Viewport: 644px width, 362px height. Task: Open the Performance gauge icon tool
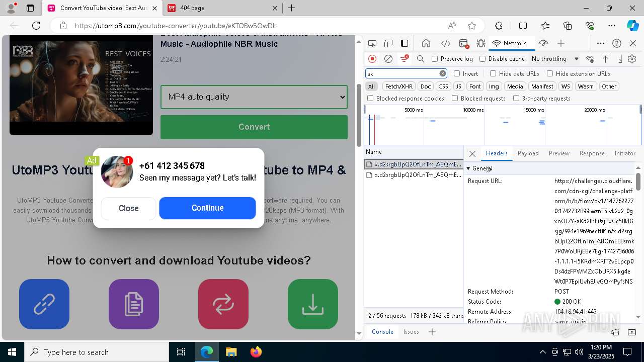click(x=543, y=43)
